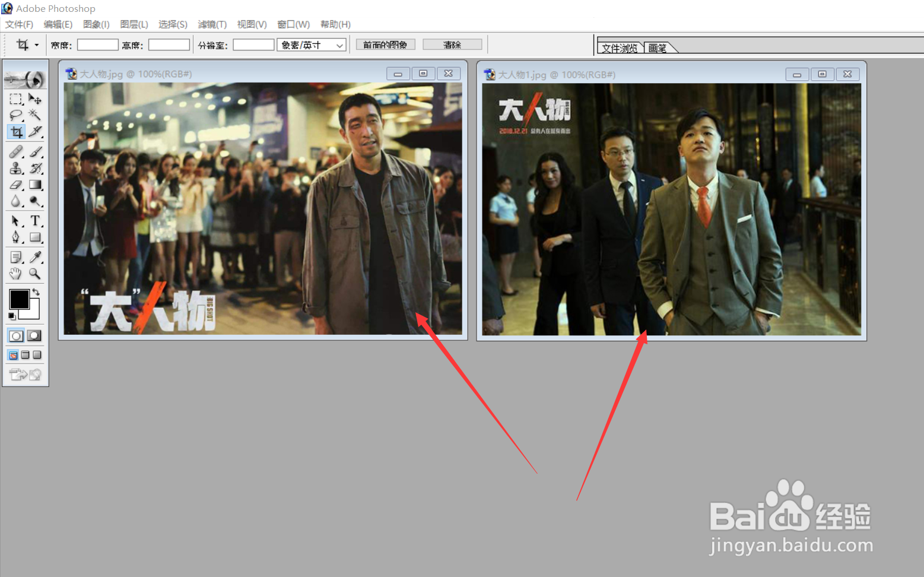Select the Gradient tool
The image size is (924, 577).
click(x=35, y=185)
